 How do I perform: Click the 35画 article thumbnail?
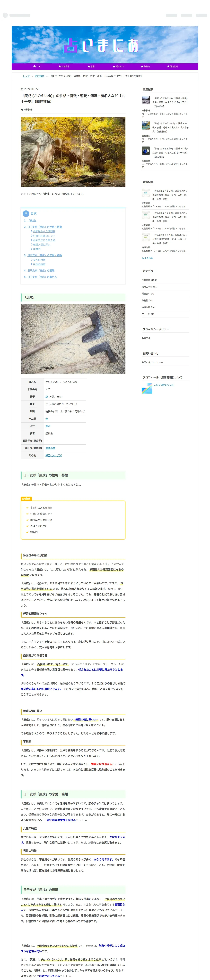(146, 215)
